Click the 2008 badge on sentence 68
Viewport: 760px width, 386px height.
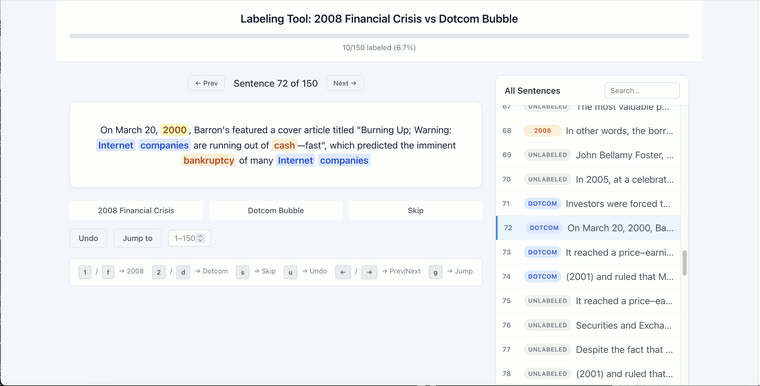coord(542,131)
